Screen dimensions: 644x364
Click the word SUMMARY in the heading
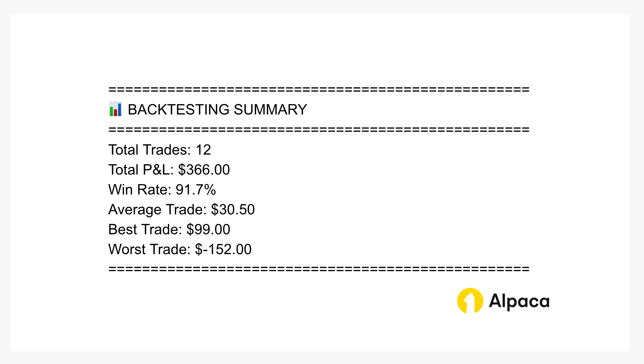click(x=270, y=109)
